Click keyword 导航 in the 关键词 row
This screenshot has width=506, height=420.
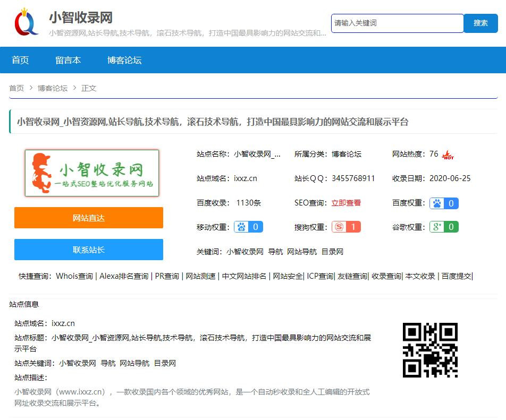(275, 252)
